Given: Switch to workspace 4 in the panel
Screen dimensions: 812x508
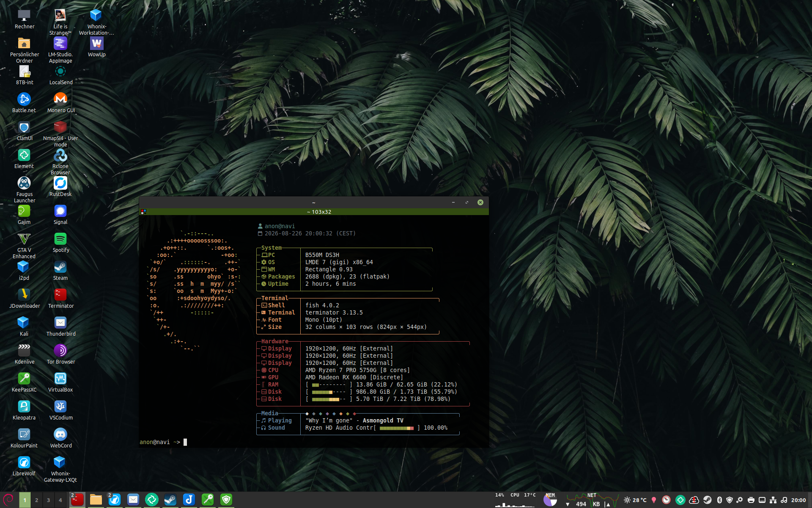Looking at the screenshot, I should (60, 500).
